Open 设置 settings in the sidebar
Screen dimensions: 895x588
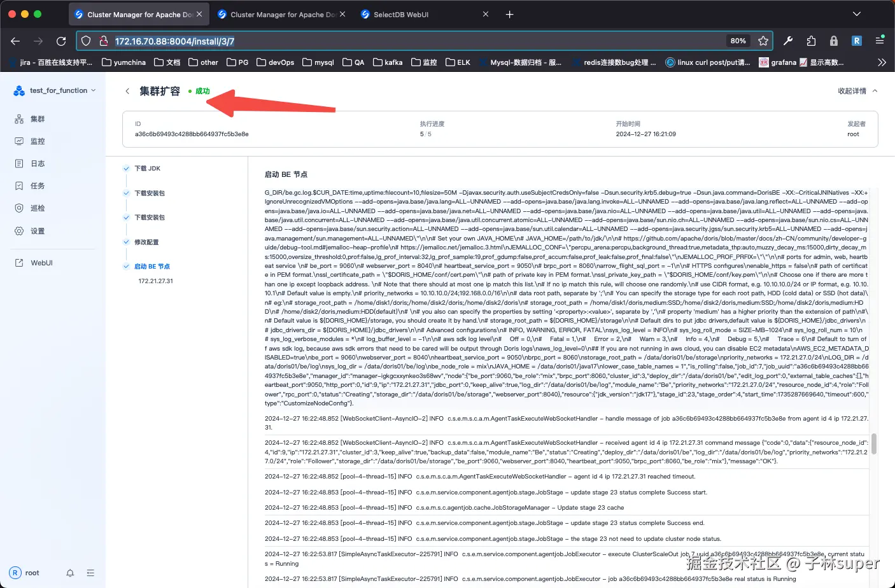38,231
